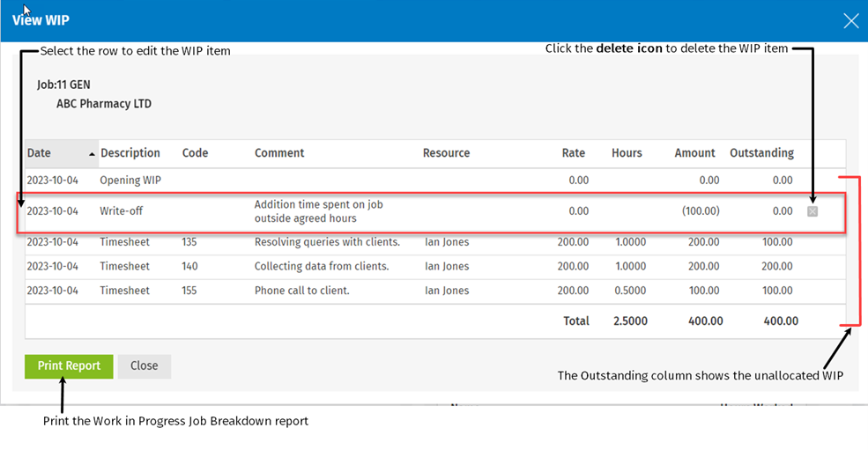Click the Description column header
This screenshot has height=450, width=868.
click(130, 153)
